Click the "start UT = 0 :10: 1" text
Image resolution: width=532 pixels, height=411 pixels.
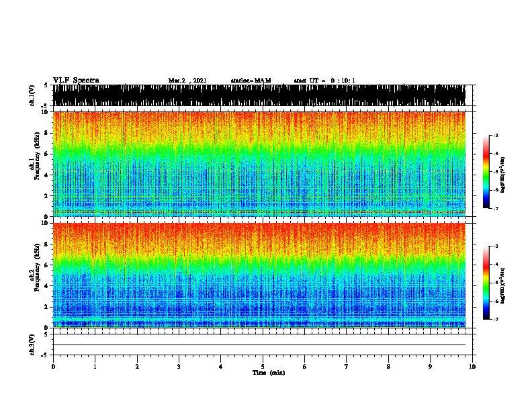pos(324,81)
